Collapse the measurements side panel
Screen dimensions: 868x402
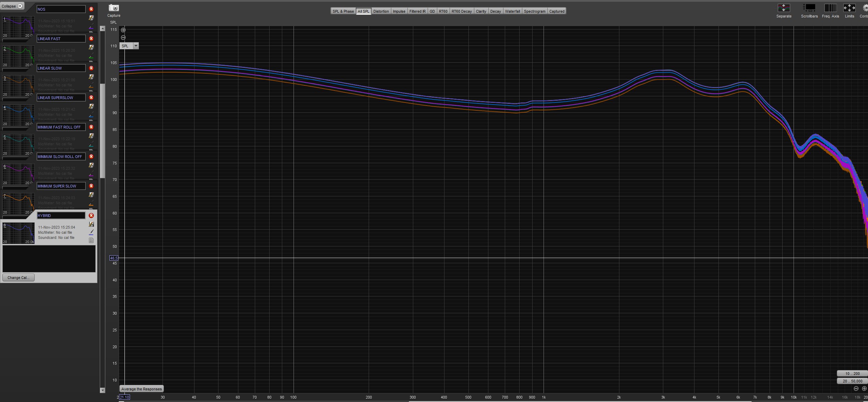click(12, 6)
